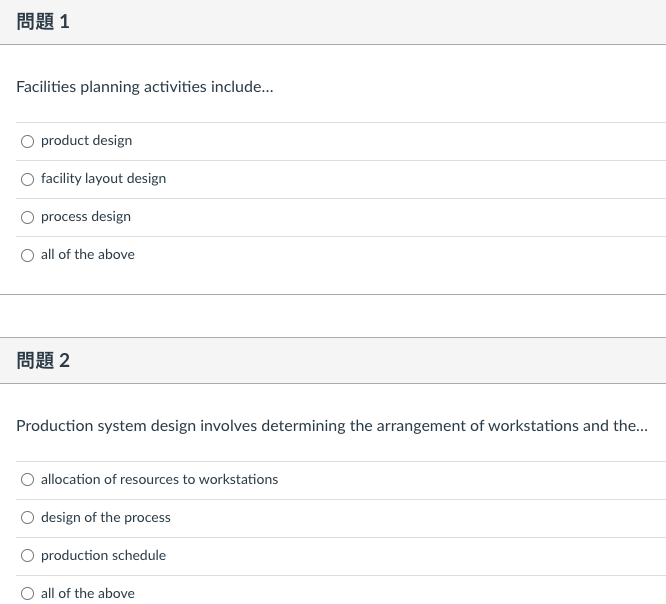Click the 問題 1 question header

43,22
